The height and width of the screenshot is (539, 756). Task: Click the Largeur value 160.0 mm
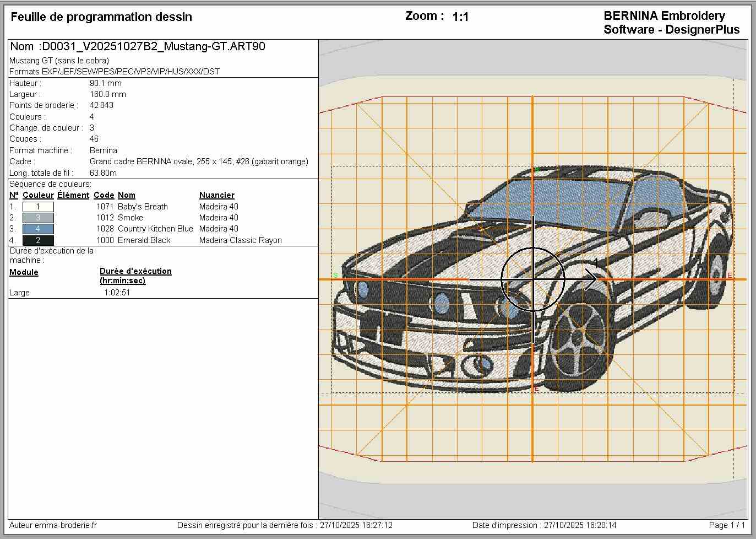tap(108, 94)
